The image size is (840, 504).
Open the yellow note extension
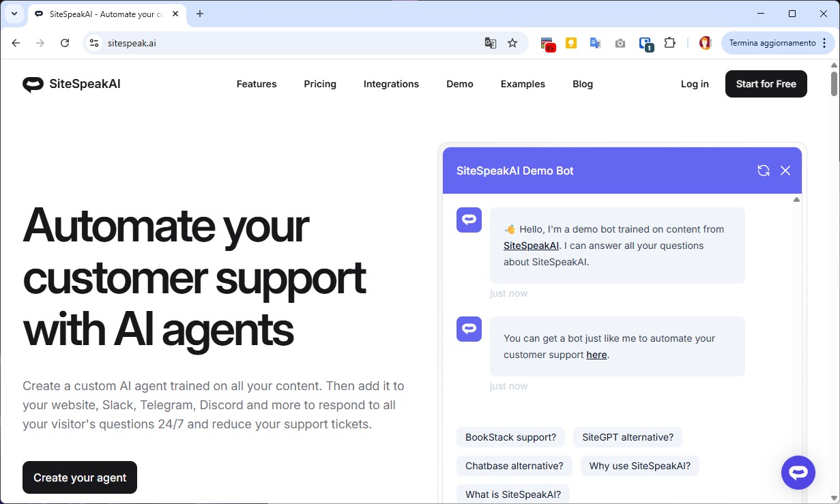pos(571,43)
